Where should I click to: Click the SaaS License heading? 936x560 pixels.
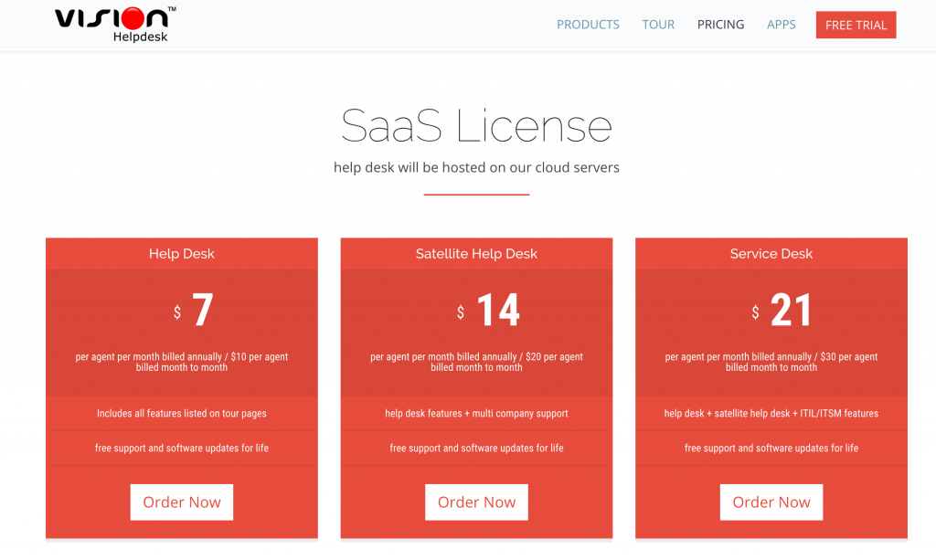click(476, 126)
